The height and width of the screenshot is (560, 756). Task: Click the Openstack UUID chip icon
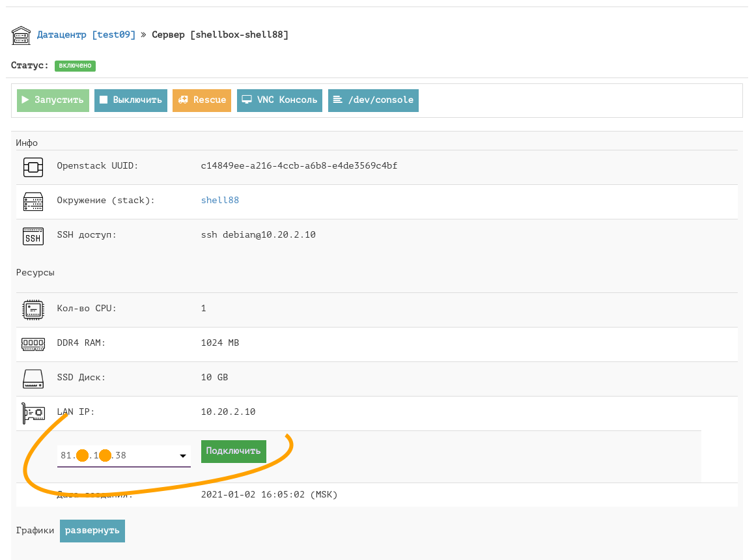(33, 167)
